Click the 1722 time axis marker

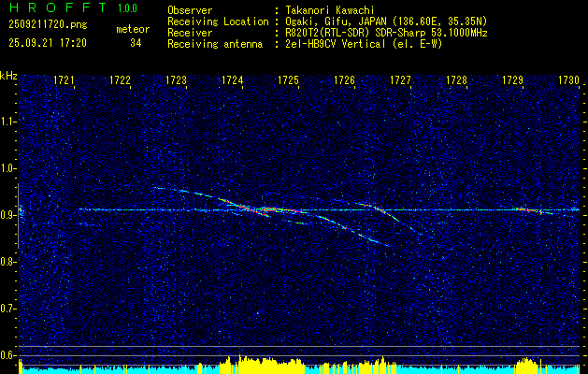click(x=120, y=80)
